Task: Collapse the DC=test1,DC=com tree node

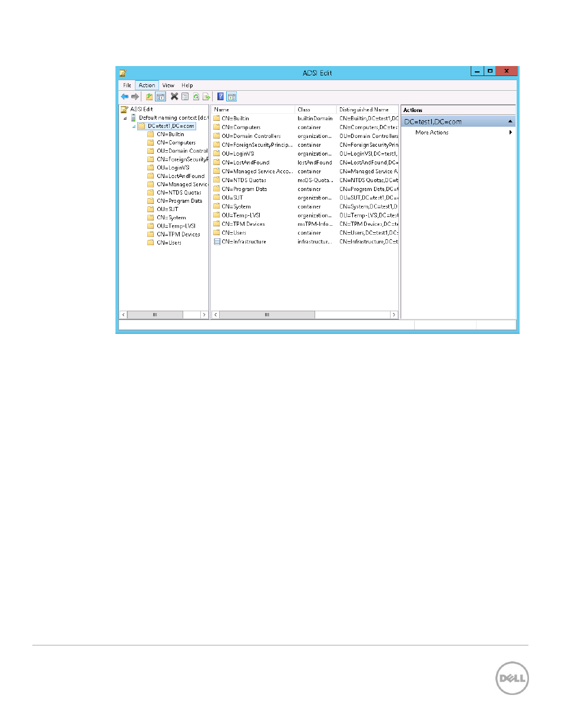Action: 134,126
